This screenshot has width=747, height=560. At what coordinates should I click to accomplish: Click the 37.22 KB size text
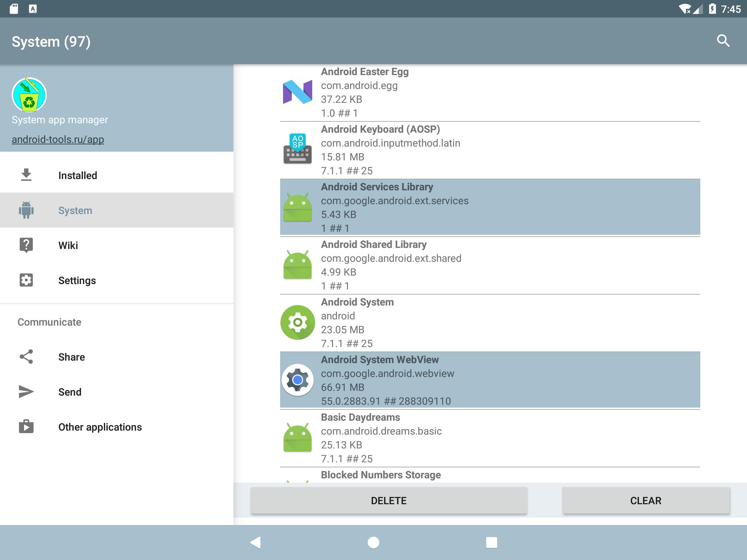click(x=341, y=100)
